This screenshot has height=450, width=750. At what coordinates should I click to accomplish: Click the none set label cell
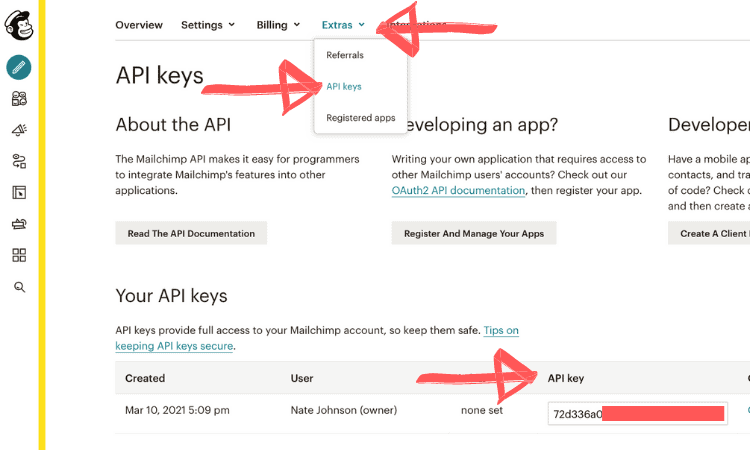pyautogui.click(x=482, y=410)
